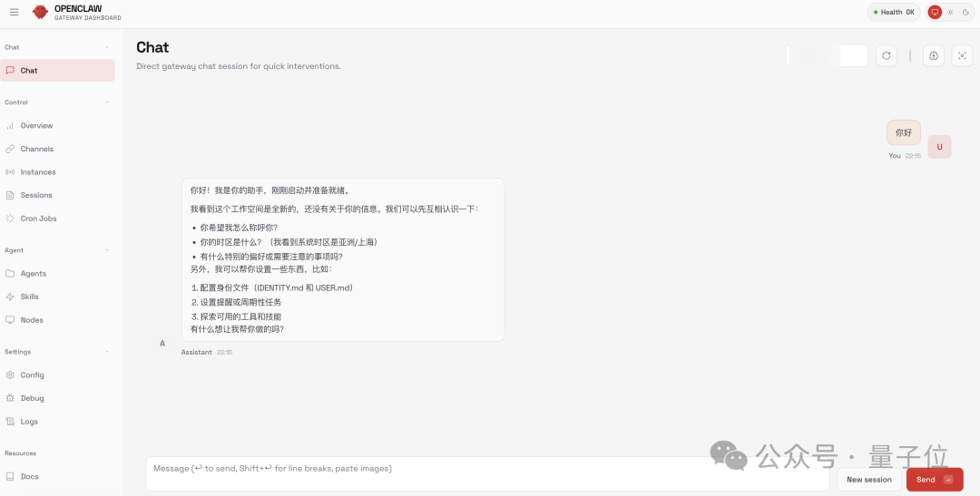Click the Health OK status pill

click(x=894, y=12)
